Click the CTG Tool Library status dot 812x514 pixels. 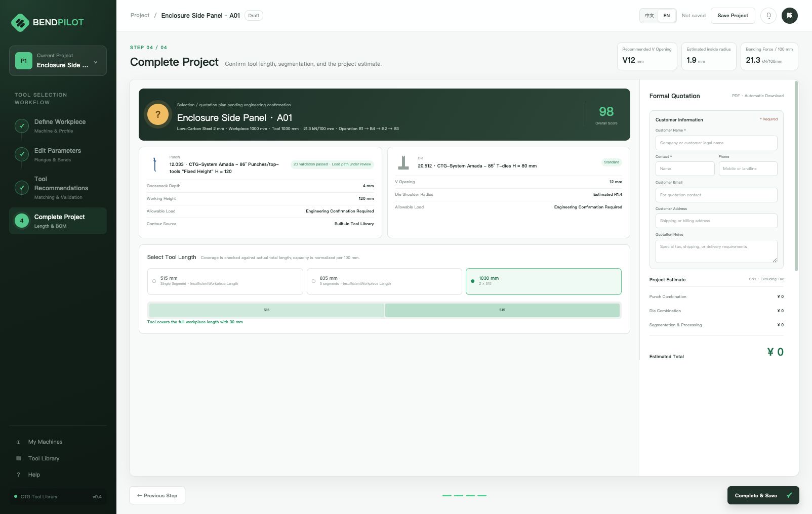click(x=16, y=496)
